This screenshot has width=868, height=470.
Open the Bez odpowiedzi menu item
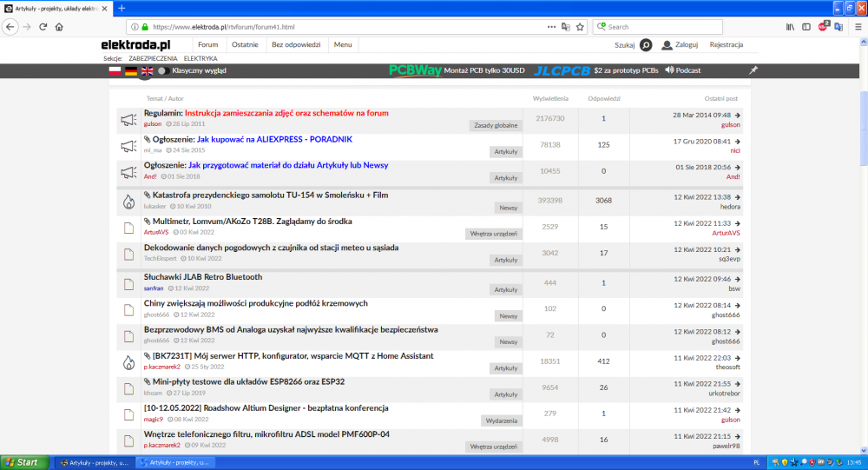pos(296,44)
